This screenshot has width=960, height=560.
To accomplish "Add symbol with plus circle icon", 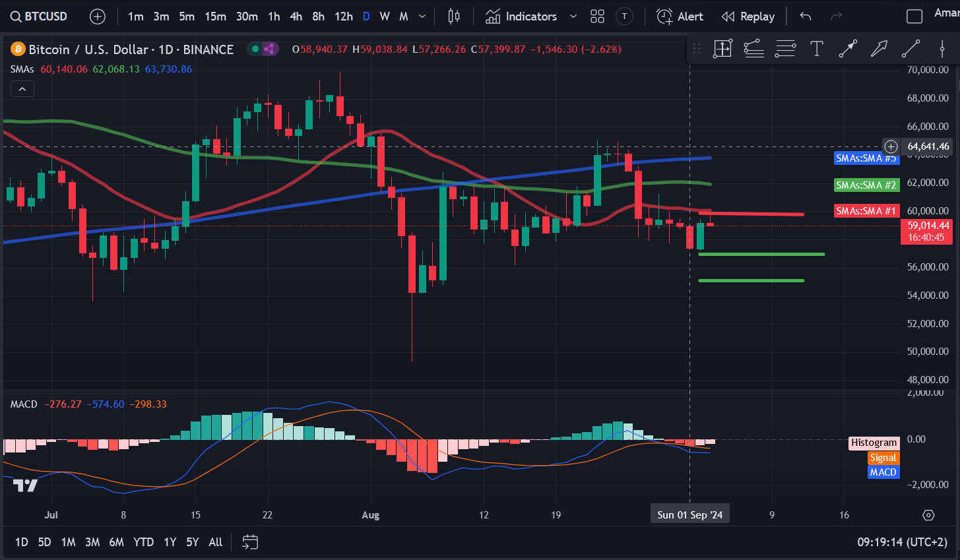I will (98, 16).
